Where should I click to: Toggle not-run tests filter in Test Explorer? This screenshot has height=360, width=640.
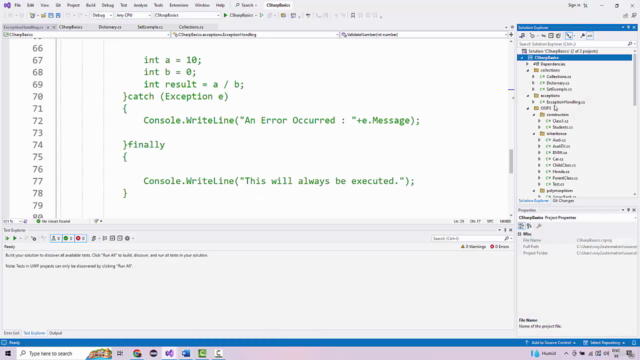point(56,238)
